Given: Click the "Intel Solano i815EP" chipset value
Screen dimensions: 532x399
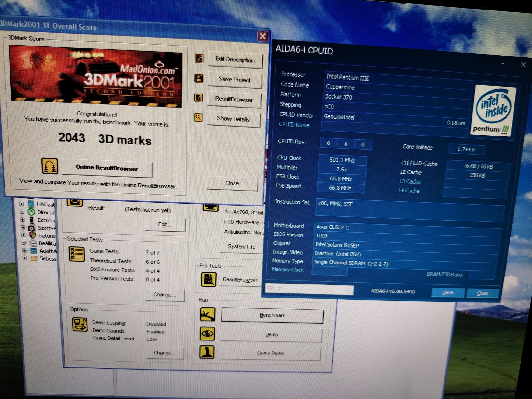Looking at the screenshot, I should click(x=337, y=245).
